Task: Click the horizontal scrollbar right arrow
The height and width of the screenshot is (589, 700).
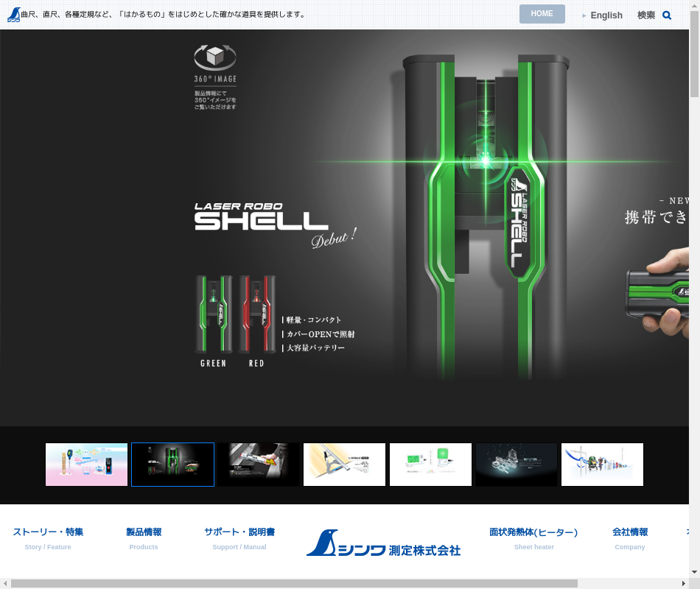Action: 683,583
